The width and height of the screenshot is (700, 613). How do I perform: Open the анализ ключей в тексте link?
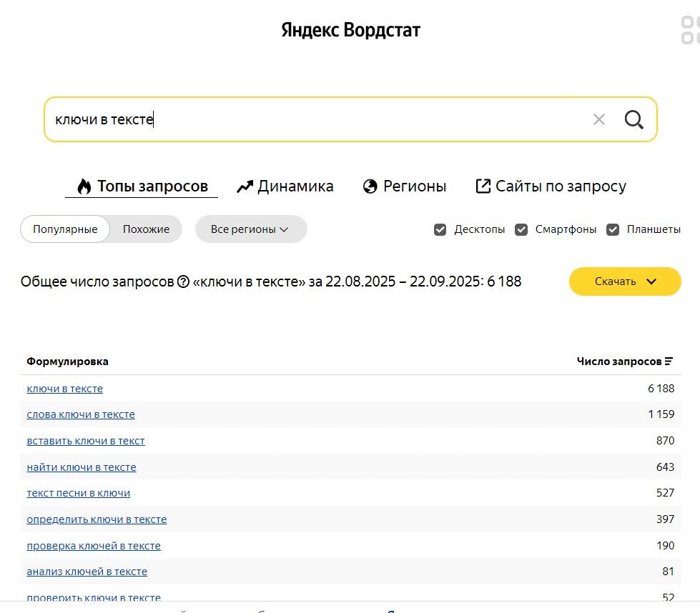87,572
